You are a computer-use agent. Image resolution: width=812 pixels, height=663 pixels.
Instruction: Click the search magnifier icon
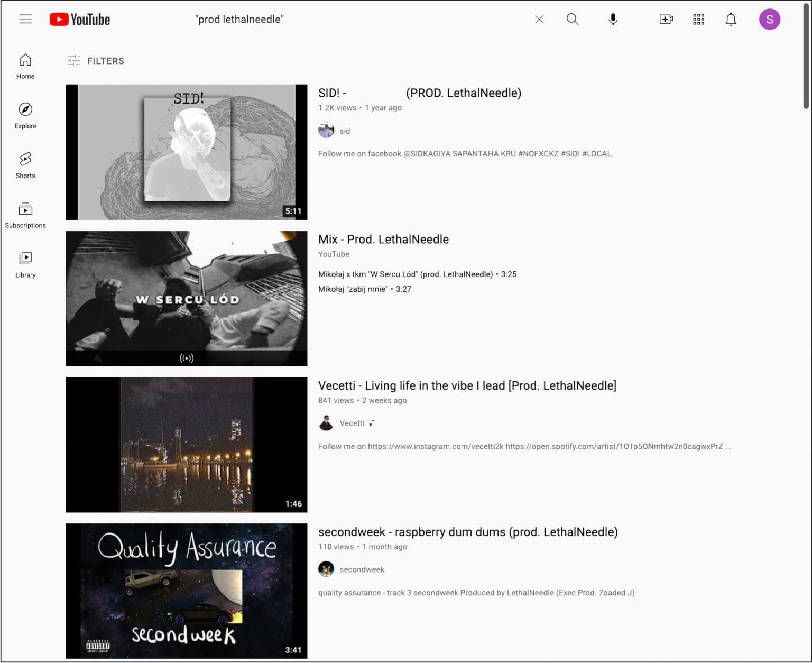[572, 20]
